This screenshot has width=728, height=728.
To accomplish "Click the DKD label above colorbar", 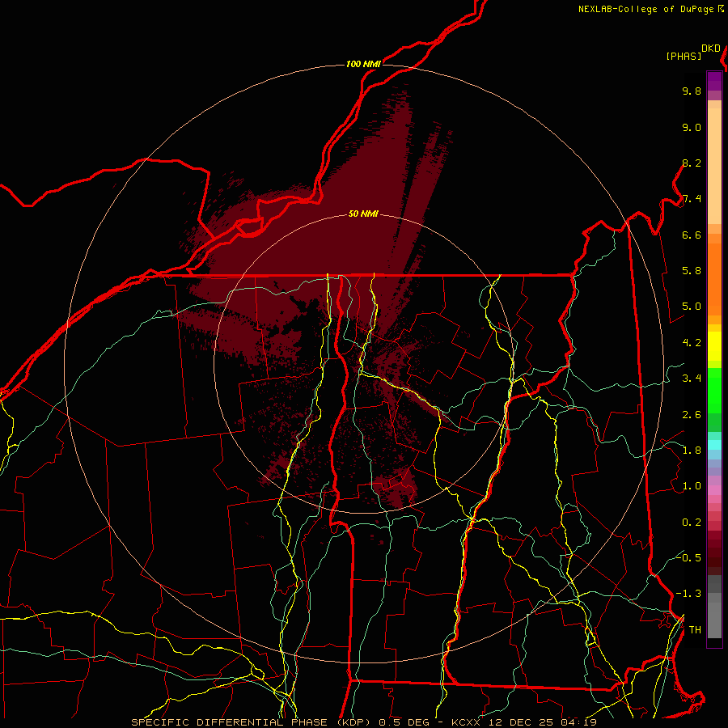I will point(711,49).
